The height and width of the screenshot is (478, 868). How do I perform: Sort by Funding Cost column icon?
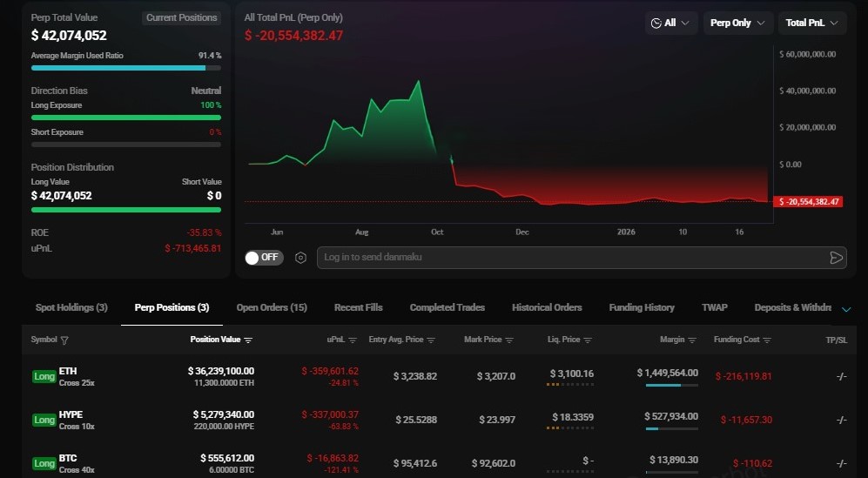pyautogui.click(x=767, y=340)
